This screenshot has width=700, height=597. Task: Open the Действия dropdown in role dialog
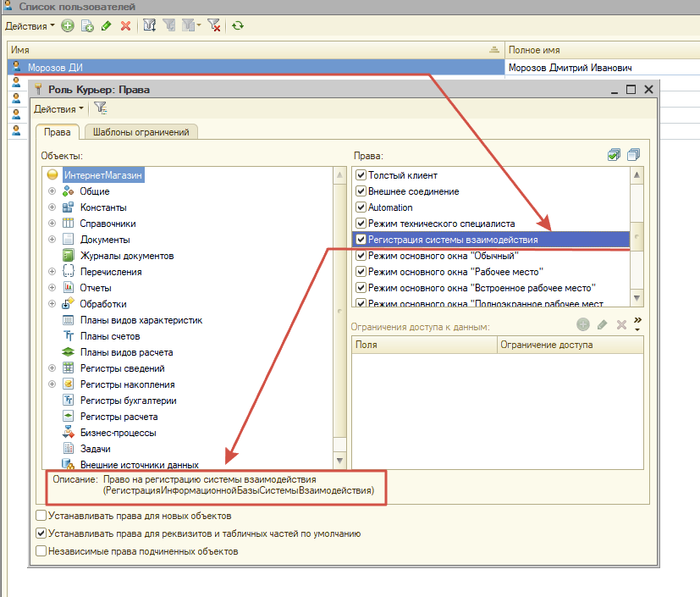point(58,108)
